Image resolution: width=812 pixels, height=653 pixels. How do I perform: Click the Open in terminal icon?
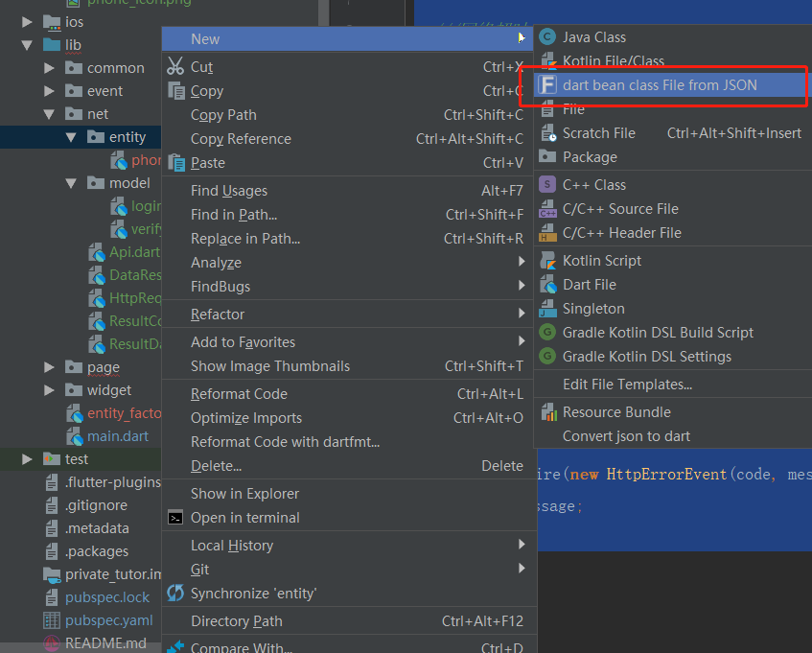pyautogui.click(x=175, y=518)
